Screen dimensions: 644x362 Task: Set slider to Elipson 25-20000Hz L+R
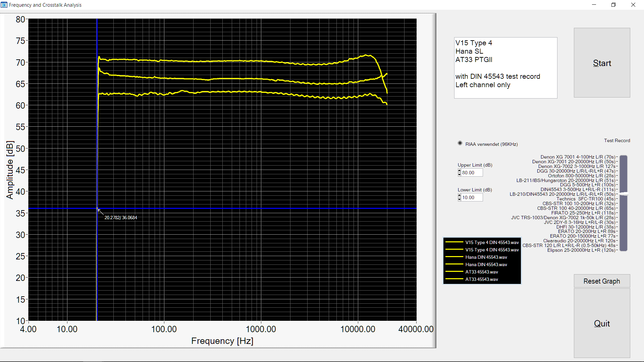(x=624, y=250)
